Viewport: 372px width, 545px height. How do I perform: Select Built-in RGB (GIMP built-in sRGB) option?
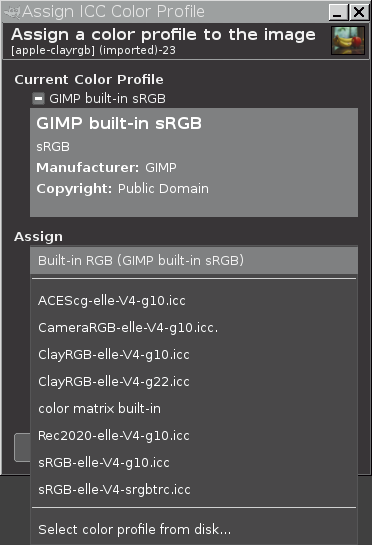click(x=194, y=260)
